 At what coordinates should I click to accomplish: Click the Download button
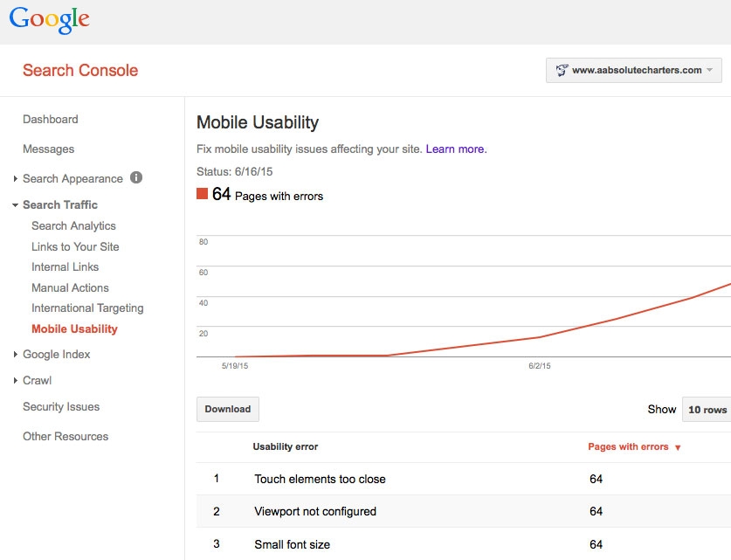click(x=227, y=409)
